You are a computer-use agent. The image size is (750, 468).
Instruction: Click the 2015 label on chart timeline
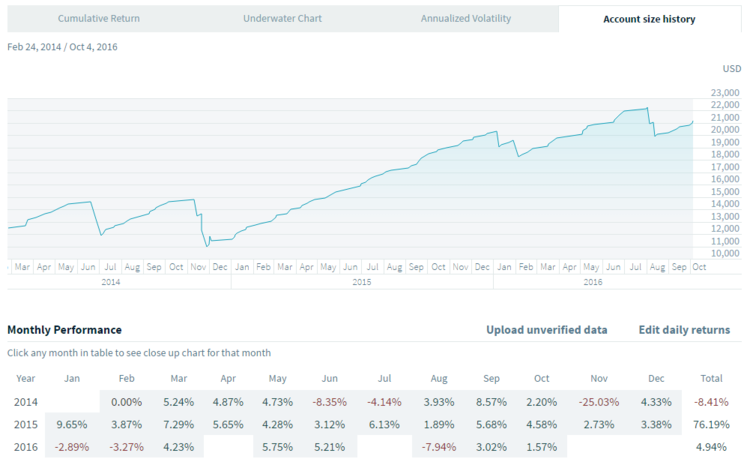coord(362,283)
